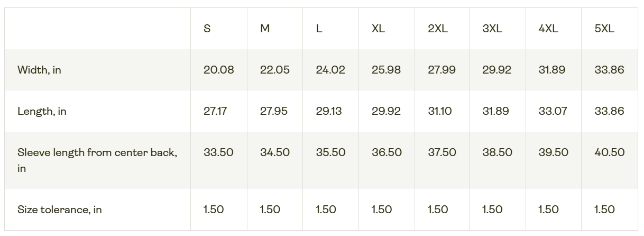Click the size tolerance value under 3XL
The height and width of the screenshot is (236, 644).
(492, 210)
